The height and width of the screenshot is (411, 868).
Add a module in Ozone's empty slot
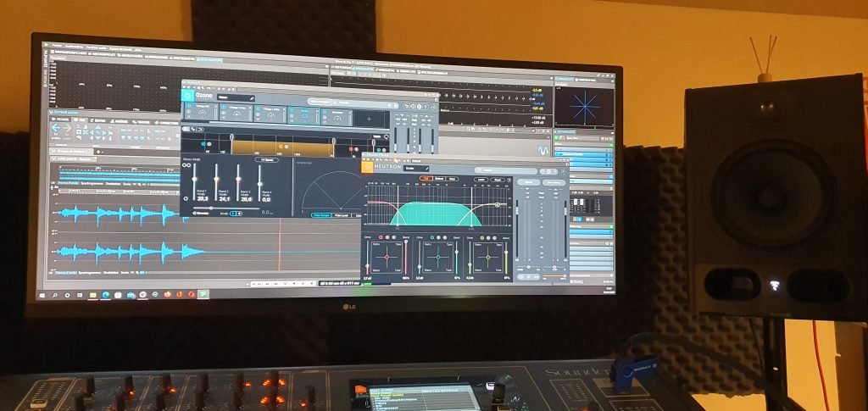[x=369, y=119]
